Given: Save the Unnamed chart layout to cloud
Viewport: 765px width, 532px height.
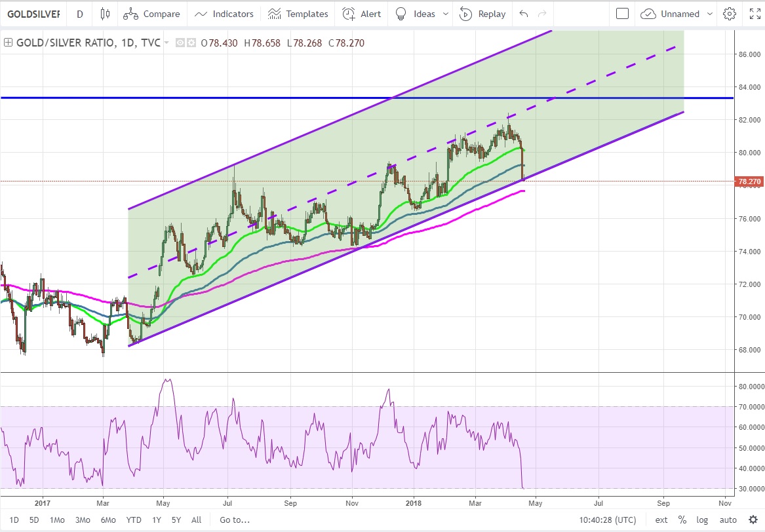Looking at the screenshot, I should coord(670,14).
